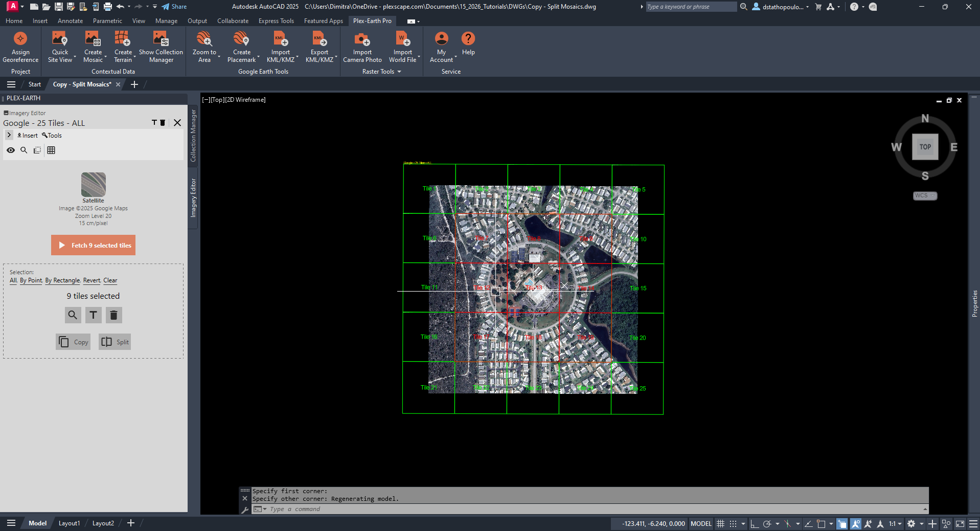Switch to the Start file tab
Screen dimensions: 980x531
pyautogui.click(x=35, y=84)
